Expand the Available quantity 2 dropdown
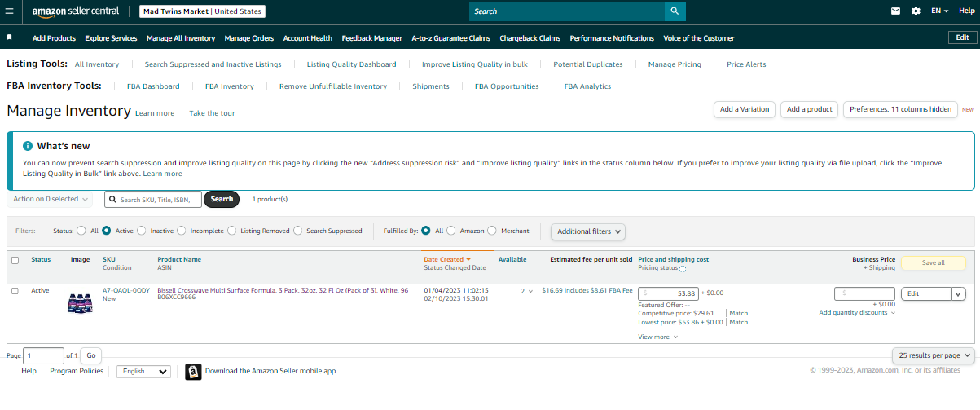Image resolution: width=980 pixels, height=410 pixels. click(x=527, y=291)
